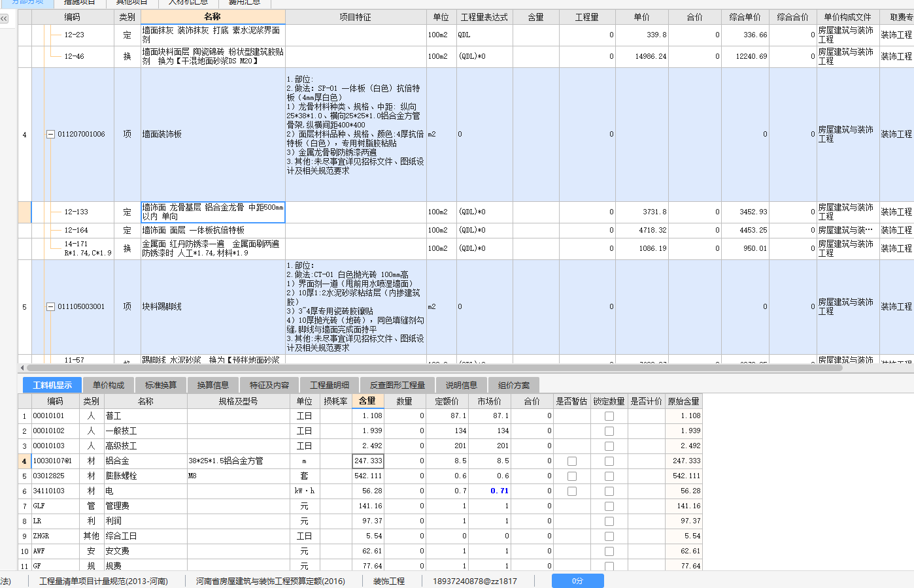Click the market price 0.71 for 电

490,491
